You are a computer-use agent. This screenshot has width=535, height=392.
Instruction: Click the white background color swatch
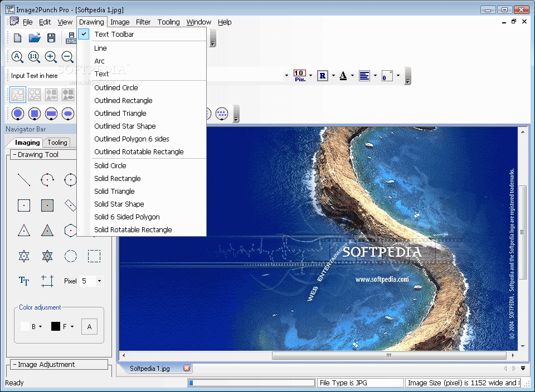pyautogui.click(x=25, y=326)
